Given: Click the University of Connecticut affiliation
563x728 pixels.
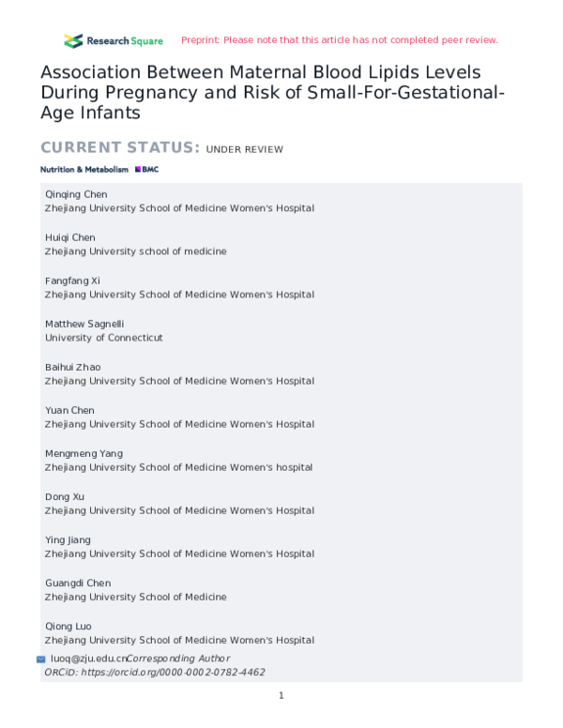Looking at the screenshot, I should [x=104, y=338].
